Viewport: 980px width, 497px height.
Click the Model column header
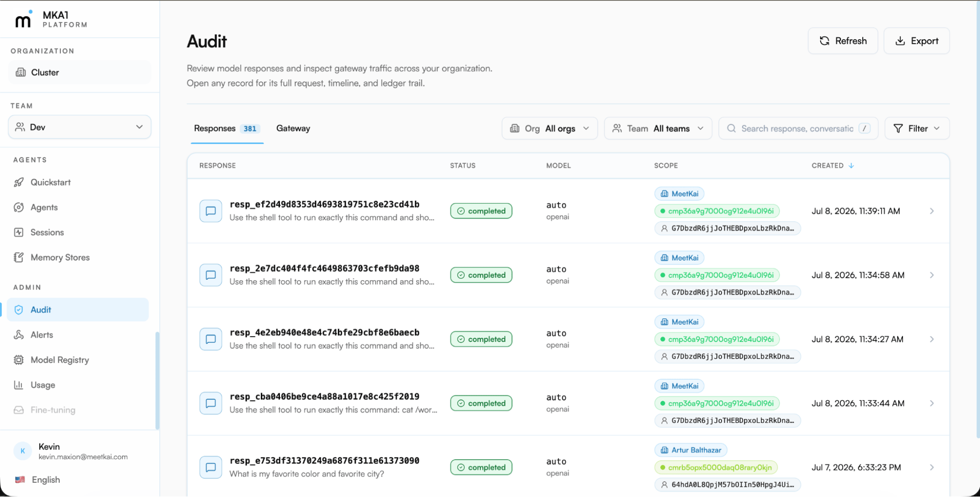[x=558, y=166]
